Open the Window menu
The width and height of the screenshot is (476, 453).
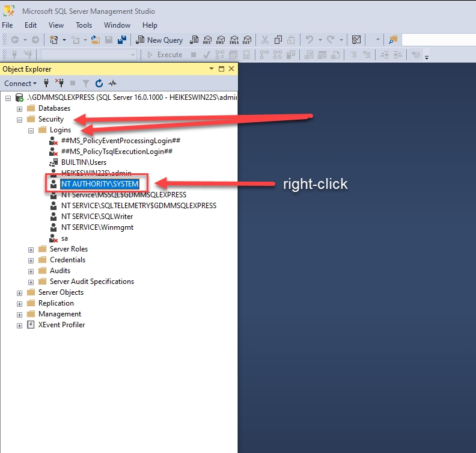click(117, 25)
